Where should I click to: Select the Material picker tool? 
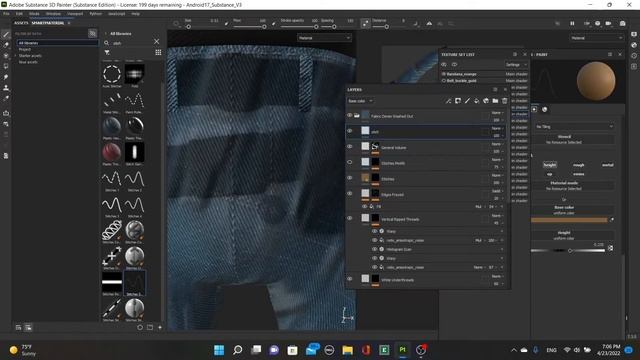click(x=6, y=98)
